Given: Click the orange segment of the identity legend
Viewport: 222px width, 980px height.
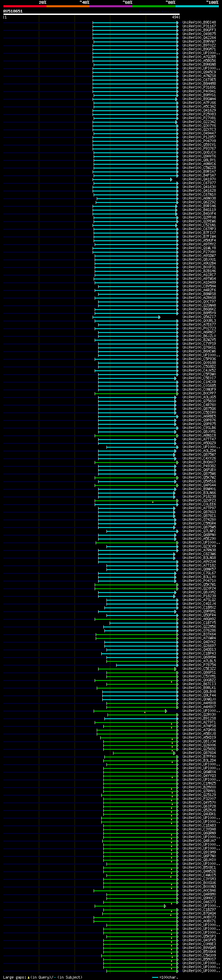Looking at the screenshot, I should point(68,6).
